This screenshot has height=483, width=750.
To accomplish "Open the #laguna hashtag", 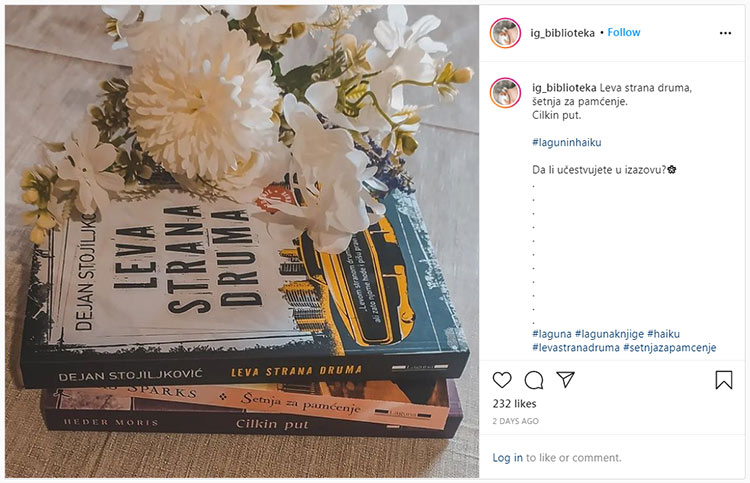I will point(552,334).
